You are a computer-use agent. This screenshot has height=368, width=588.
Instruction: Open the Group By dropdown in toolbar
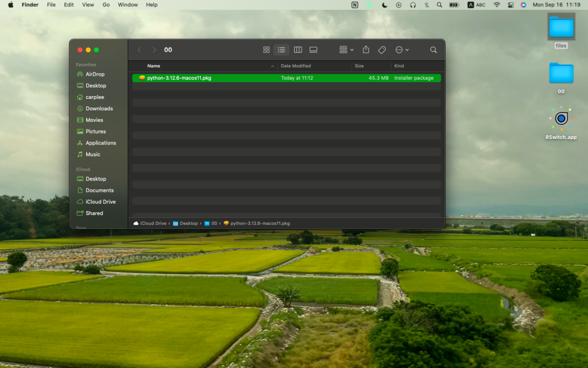(x=346, y=50)
